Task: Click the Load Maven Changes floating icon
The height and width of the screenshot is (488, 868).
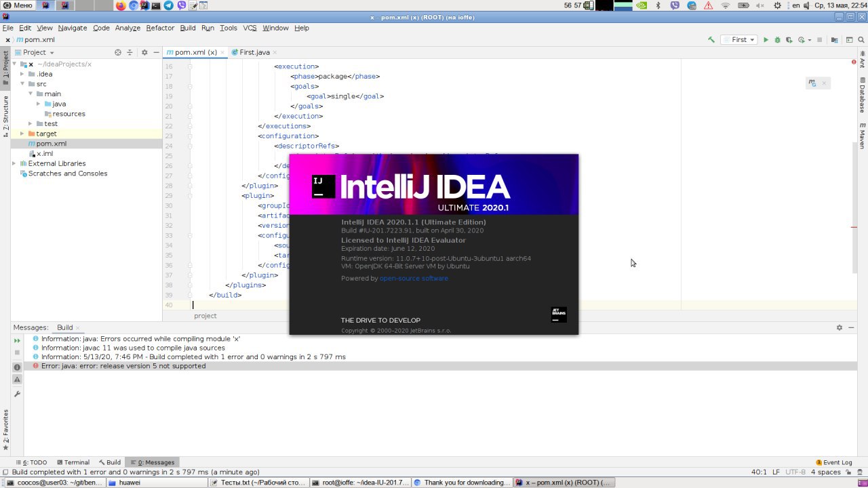Action: pyautogui.click(x=812, y=83)
